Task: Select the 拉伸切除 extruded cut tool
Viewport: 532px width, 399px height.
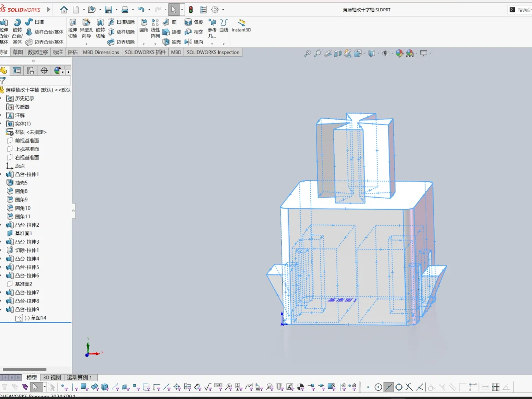Action: point(73,28)
